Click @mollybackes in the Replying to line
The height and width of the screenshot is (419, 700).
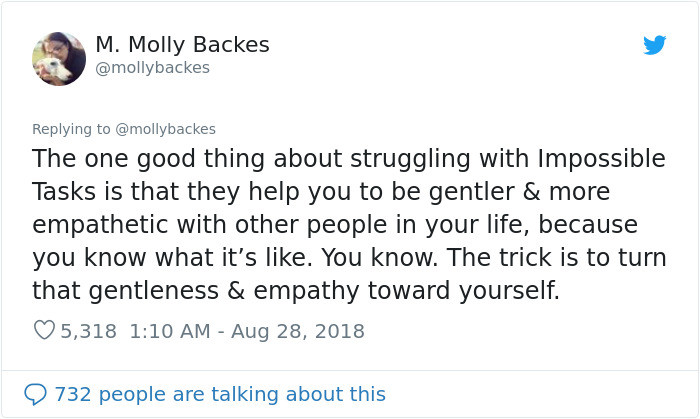point(165,129)
